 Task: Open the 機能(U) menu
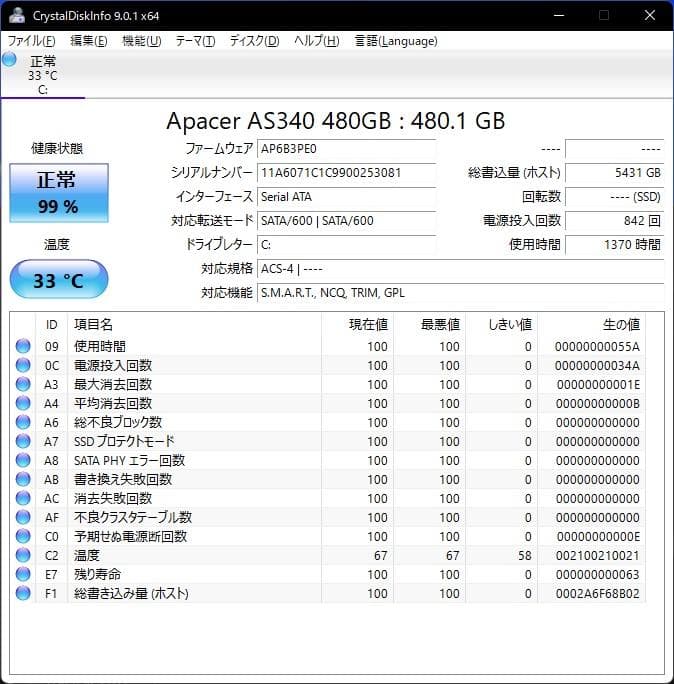pos(142,41)
